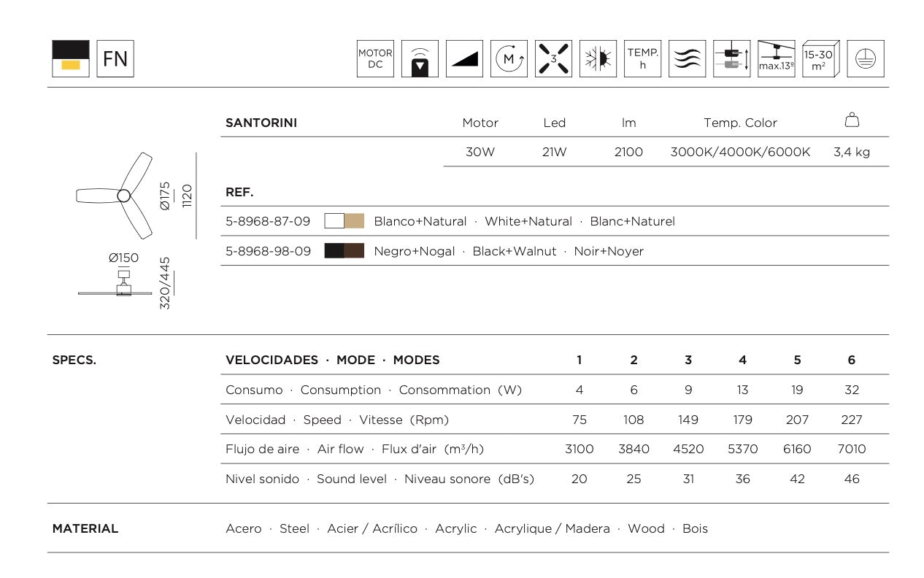Select the 15-30 m² room size icon

pos(820,59)
